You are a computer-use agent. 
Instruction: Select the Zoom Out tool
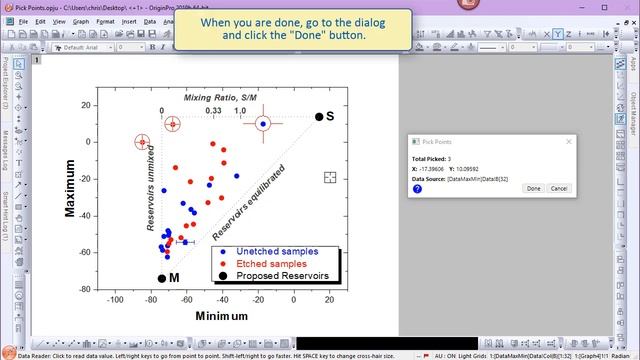19,86
